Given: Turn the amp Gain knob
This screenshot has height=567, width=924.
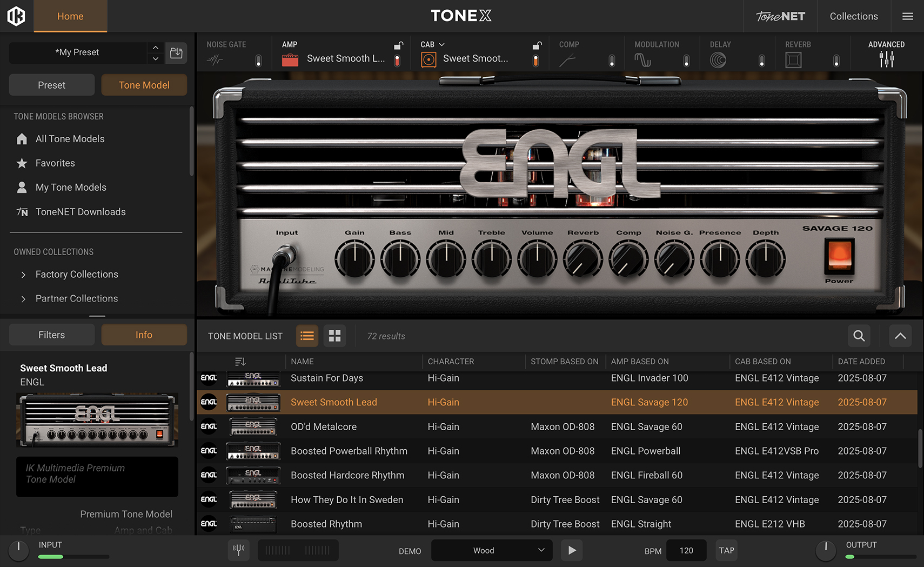Looking at the screenshot, I should pyautogui.click(x=354, y=259).
